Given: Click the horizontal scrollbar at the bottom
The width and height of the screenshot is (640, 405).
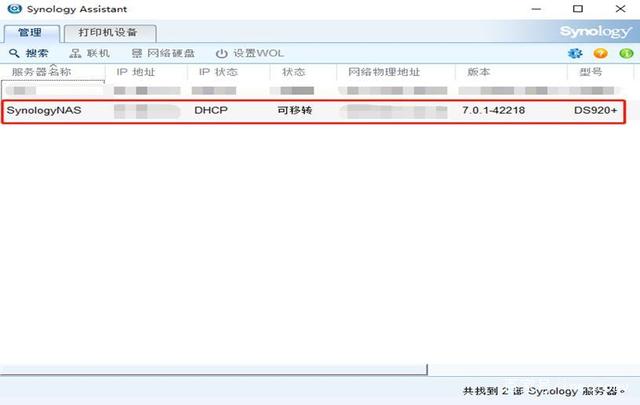Looking at the screenshot, I should pyautogui.click(x=213, y=369).
